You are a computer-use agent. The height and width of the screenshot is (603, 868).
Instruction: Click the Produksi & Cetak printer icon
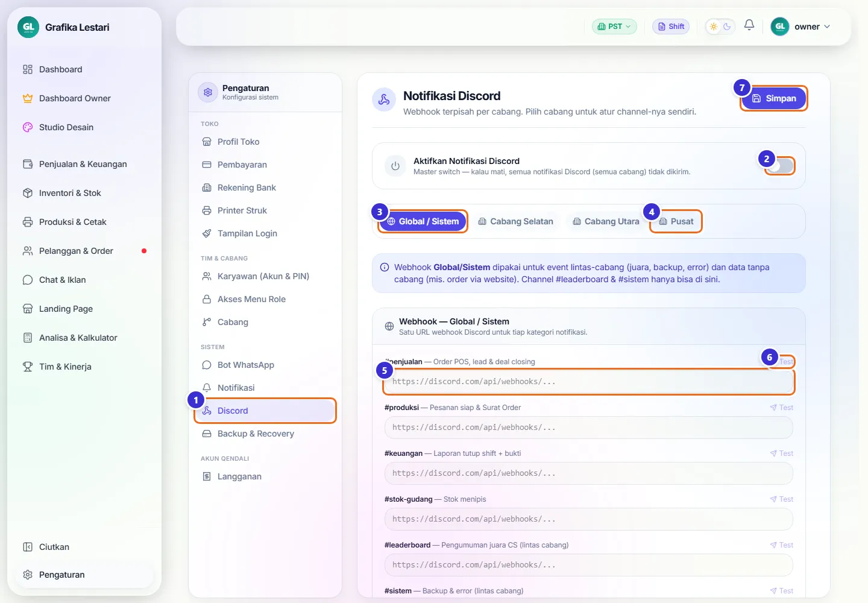(28, 222)
